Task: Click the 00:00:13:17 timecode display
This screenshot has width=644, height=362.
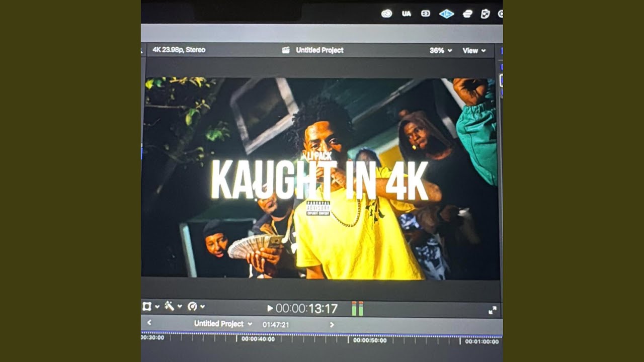Action: [x=306, y=308]
